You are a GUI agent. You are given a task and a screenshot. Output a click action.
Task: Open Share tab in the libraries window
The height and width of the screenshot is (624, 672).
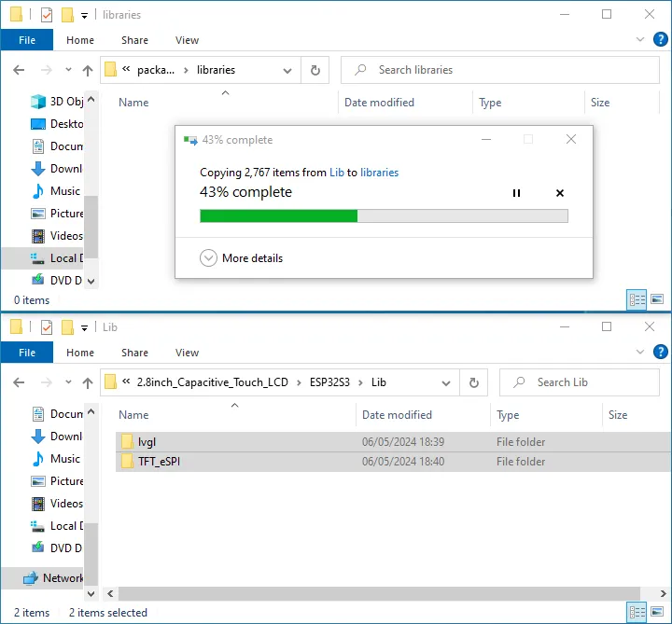click(134, 40)
